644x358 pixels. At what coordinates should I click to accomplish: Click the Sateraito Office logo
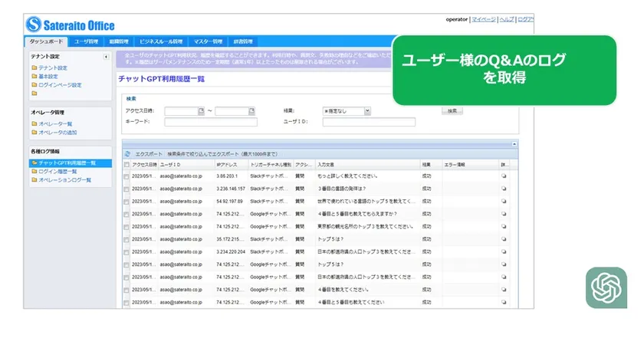point(70,25)
